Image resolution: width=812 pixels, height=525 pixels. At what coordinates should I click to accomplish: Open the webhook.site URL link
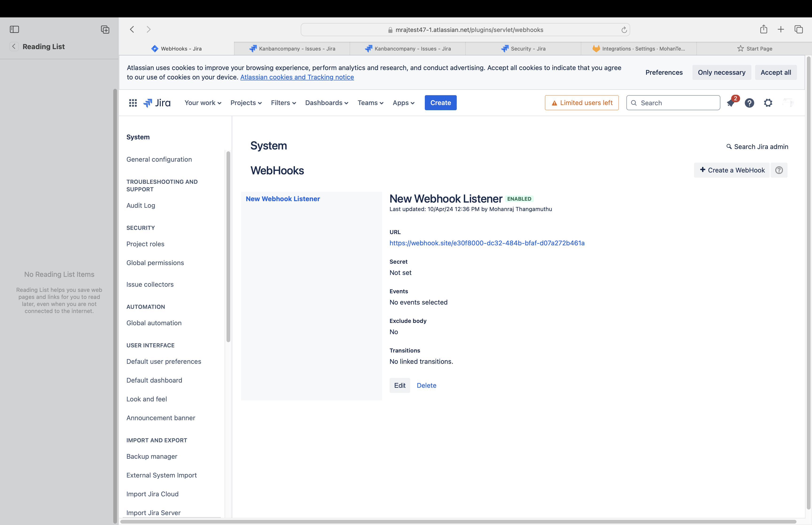pyautogui.click(x=487, y=243)
